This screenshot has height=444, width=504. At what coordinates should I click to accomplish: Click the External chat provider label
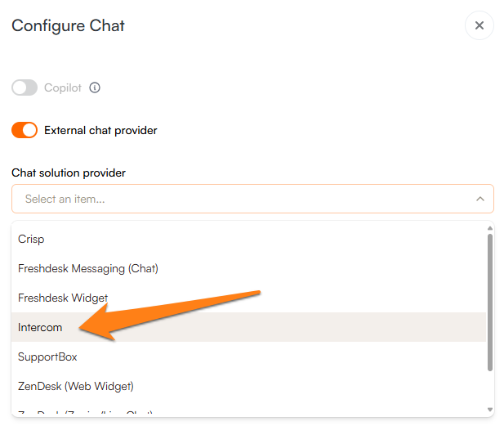[x=100, y=130]
